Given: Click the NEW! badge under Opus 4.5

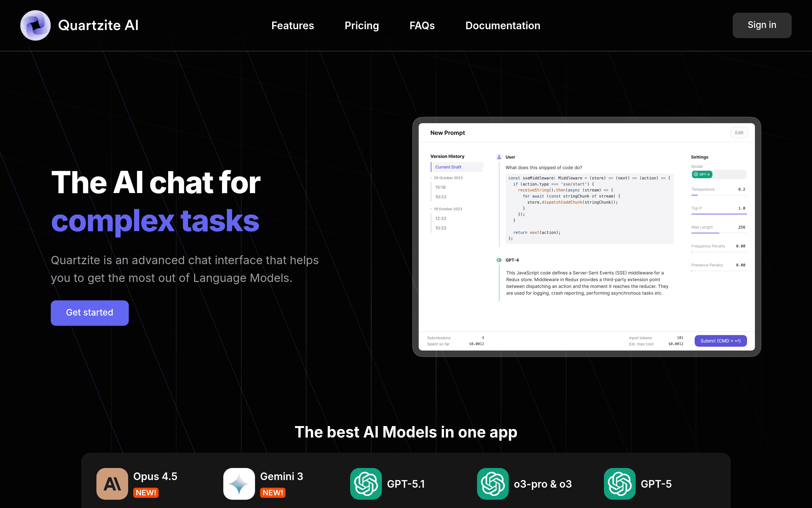Looking at the screenshot, I should (x=146, y=492).
